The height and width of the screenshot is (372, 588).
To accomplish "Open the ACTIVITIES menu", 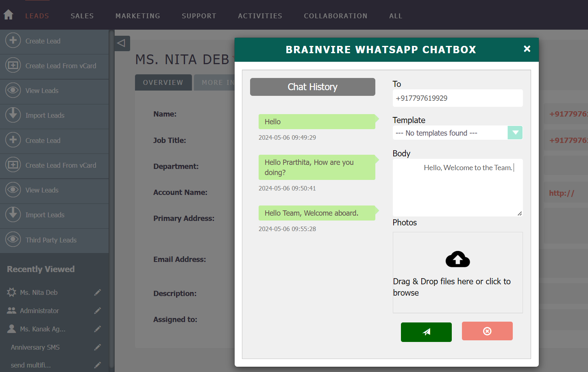I will [260, 16].
